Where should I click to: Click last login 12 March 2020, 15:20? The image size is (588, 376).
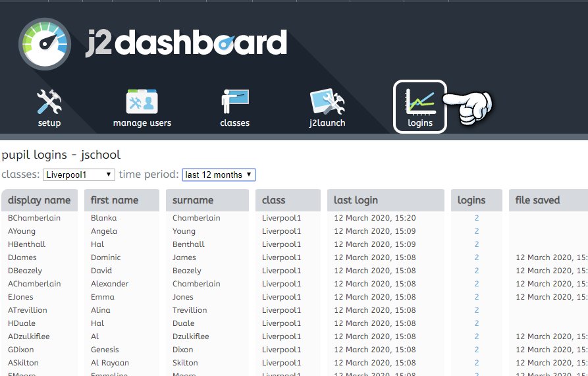(375, 218)
